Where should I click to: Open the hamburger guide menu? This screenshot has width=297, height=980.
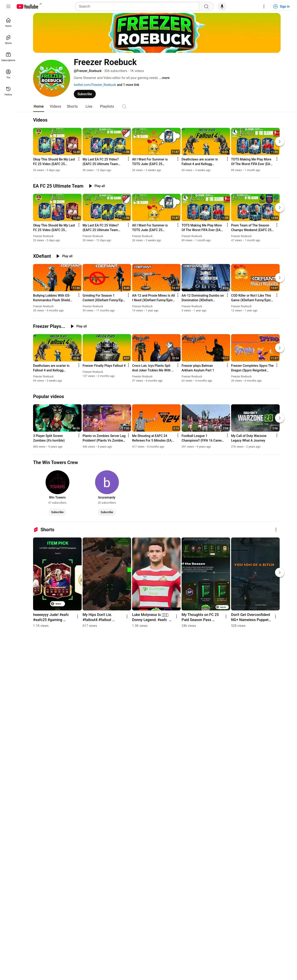pyautogui.click(x=8, y=6)
